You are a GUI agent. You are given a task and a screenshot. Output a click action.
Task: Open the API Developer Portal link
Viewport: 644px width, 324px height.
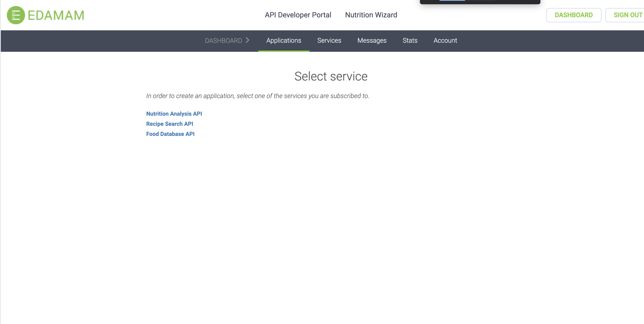pyautogui.click(x=298, y=15)
